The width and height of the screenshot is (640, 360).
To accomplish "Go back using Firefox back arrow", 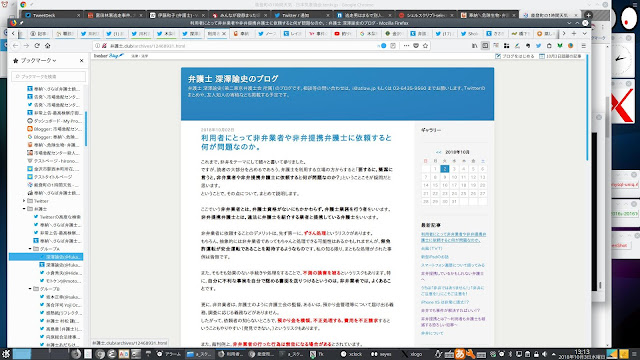I will [16, 46].
